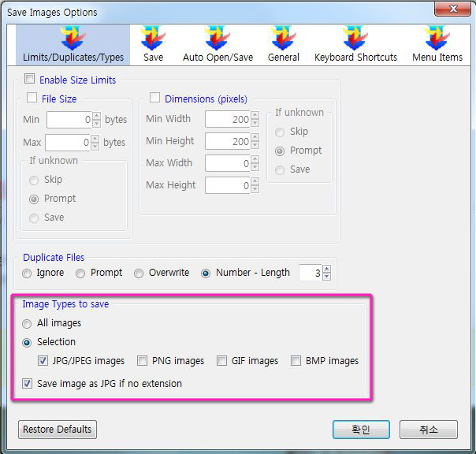This screenshot has height=454, width=476.
Task: Check the PNG images checkbox
Action: click(142, 360)
